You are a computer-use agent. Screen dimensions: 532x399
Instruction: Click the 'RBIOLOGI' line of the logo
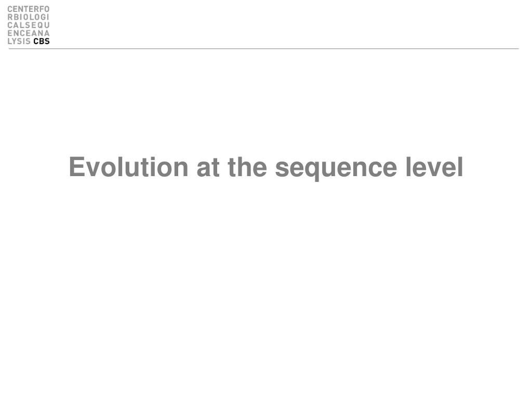point(29,17)
